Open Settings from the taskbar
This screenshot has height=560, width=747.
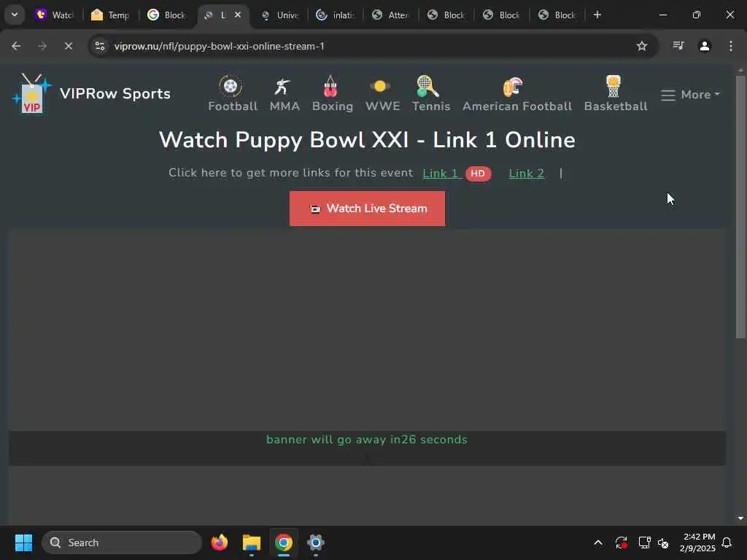click(x=315, y=542)
